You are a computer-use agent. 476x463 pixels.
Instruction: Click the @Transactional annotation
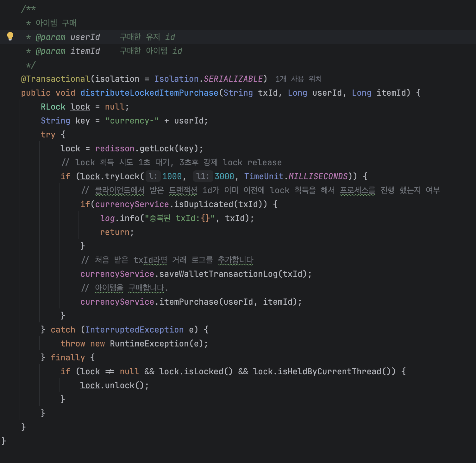click(x=55, y=79)
